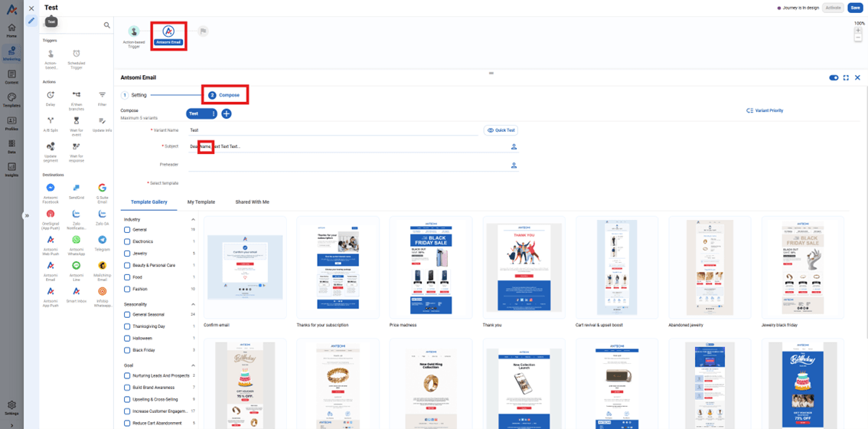Open the Shared With Me tab
The width and height of the screenshot is (868, 429).
pyautogui.click(x=252, y=202)
